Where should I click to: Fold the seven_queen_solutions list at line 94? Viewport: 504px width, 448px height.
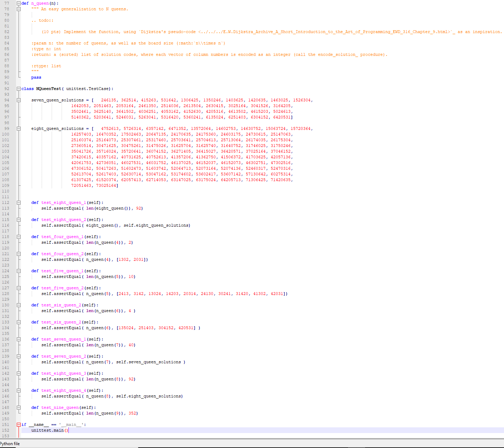point(19,100)
